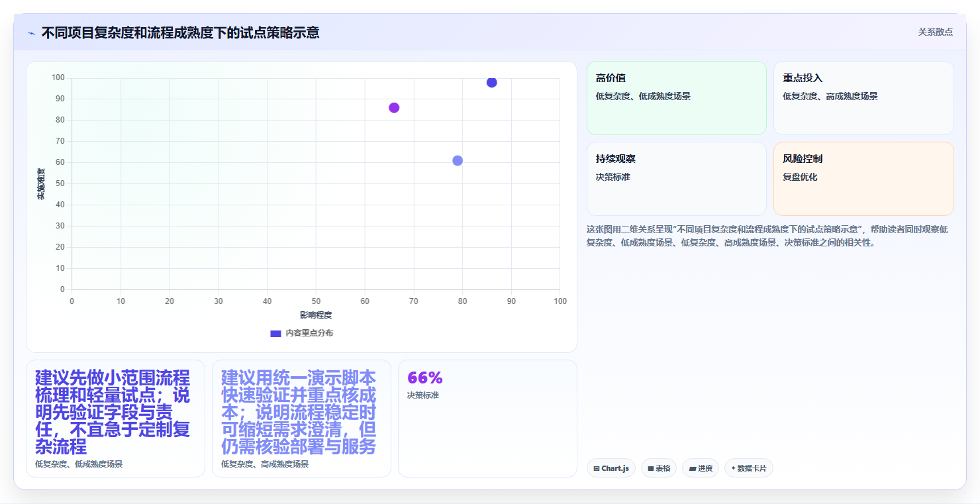Click the star icon in 数据卡片 chip
The height and width of the screenshot is (504, 980).
click(x=733, y=468)
